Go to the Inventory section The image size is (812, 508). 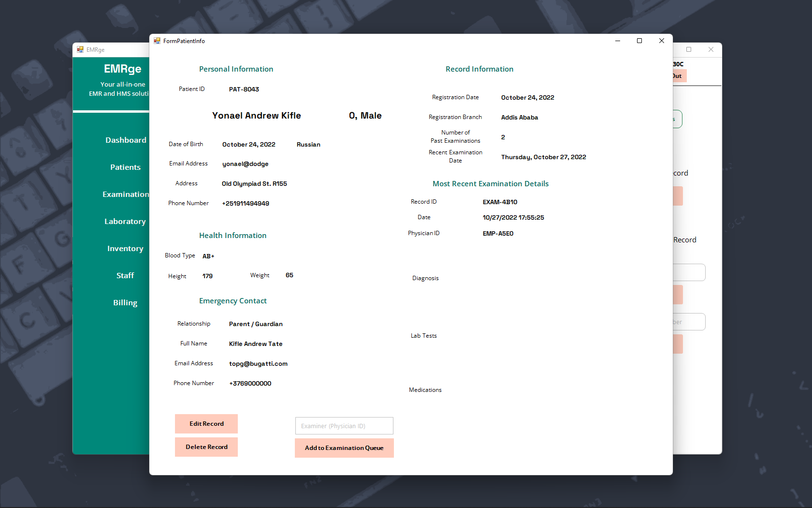point(125,248)
